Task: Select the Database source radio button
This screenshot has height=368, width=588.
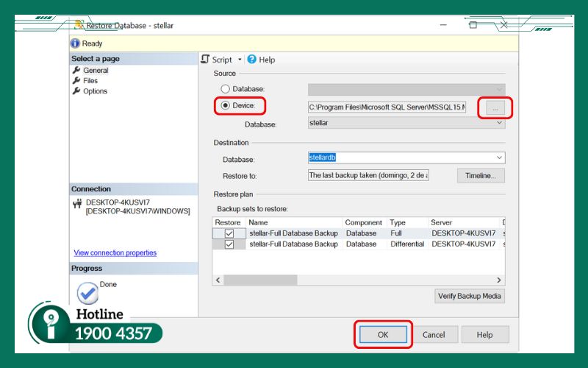Action: click(225, 89)
